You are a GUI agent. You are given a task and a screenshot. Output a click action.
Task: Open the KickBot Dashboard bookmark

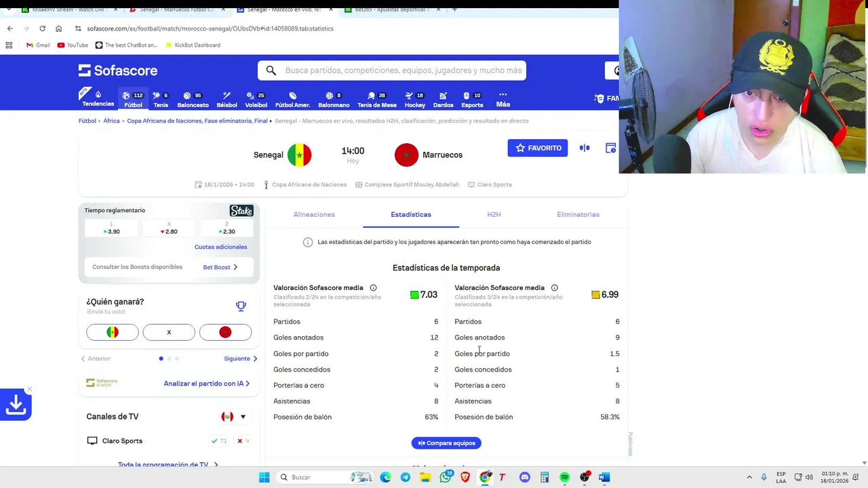coord(191,45)
